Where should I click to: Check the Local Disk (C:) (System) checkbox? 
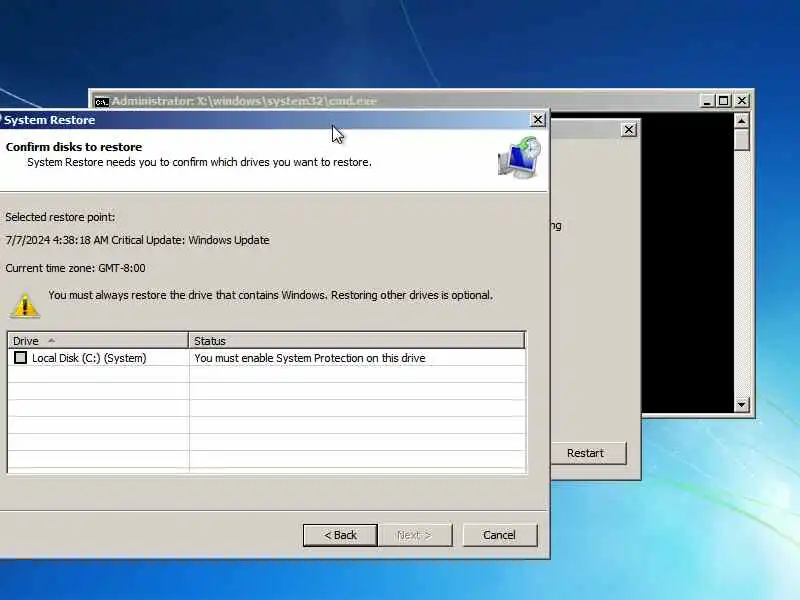[20, 358]
